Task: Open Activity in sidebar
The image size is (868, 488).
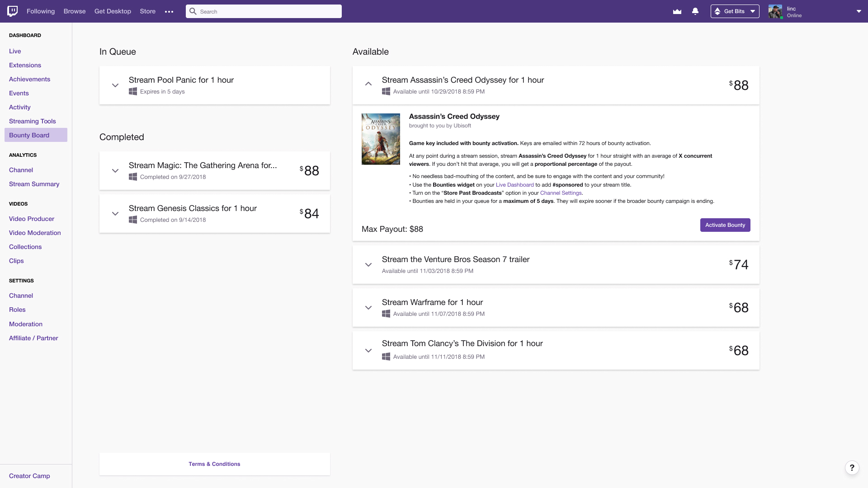Action: [x=20, y=107]
